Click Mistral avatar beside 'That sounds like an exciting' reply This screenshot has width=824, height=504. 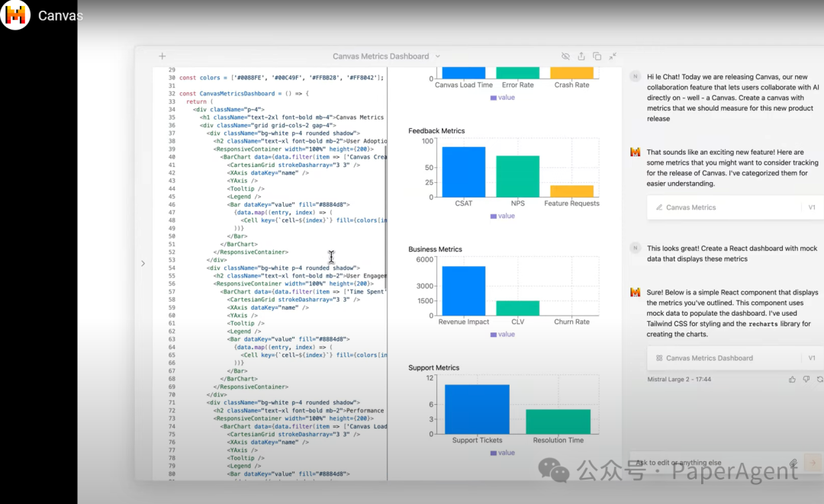pos(635,152)
